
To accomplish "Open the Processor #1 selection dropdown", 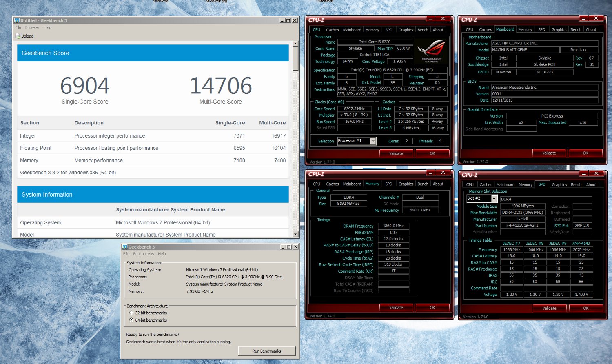I will point(373,141).
